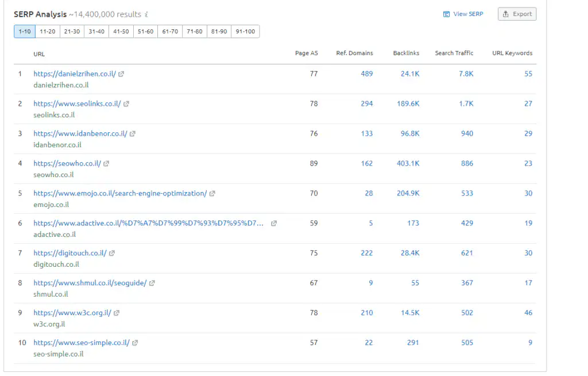Click the info icon next to results count
This screenshot has width=588, height=376.
click(x=146, y=14)
